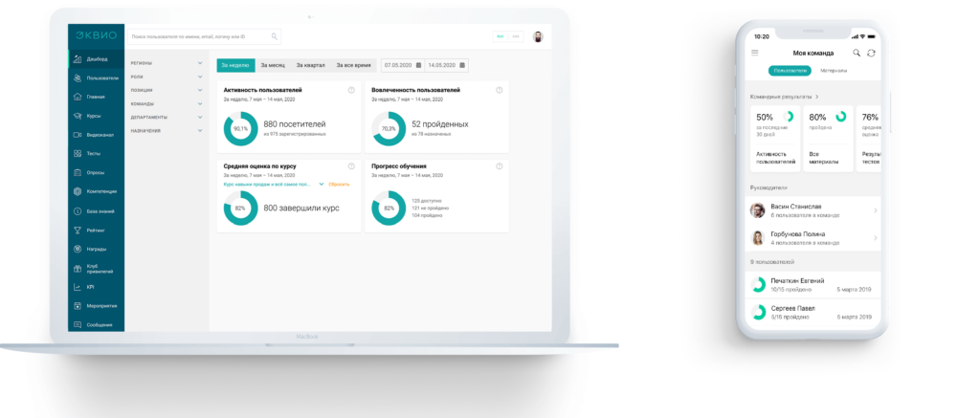
Task: Select the Пользователи pill on the phone
Action: coord(790,71)
